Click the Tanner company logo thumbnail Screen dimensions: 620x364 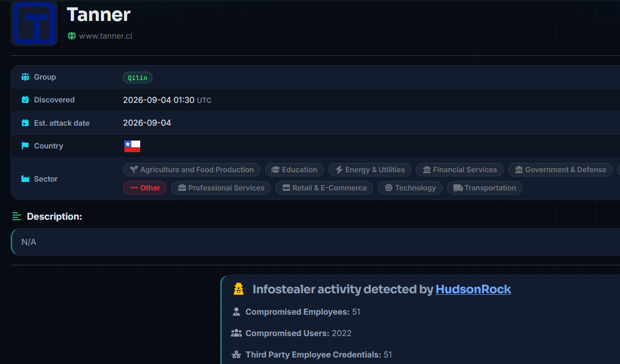pos(34,23)
